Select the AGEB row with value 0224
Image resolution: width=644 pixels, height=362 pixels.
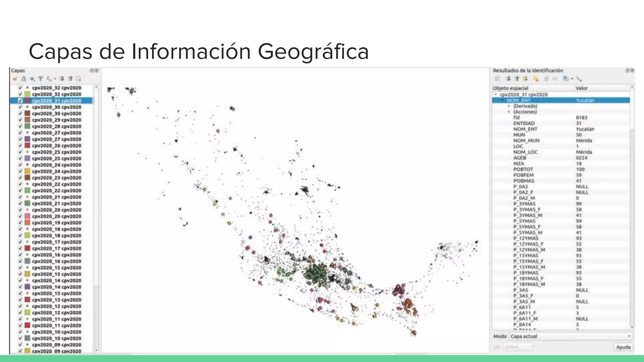click(561, 158)
